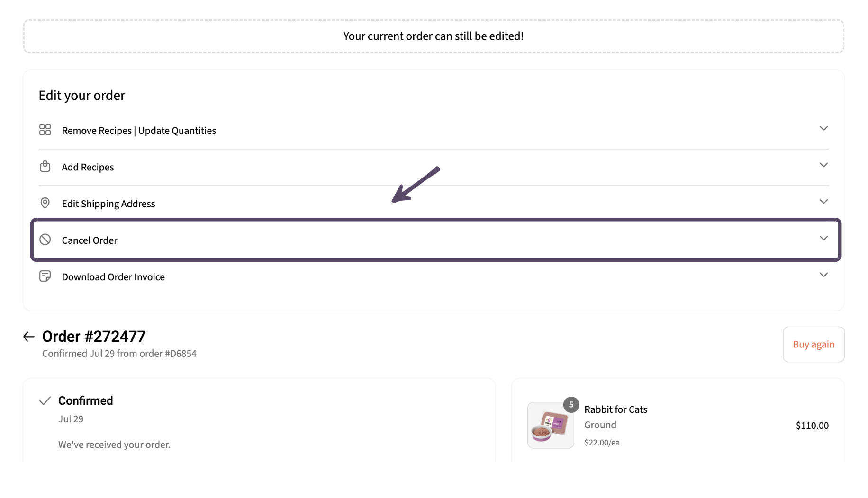Click the quantity badge showing 5
This screenshot has width=868, height=498.
pyautogui.click(x=571, y=405)
